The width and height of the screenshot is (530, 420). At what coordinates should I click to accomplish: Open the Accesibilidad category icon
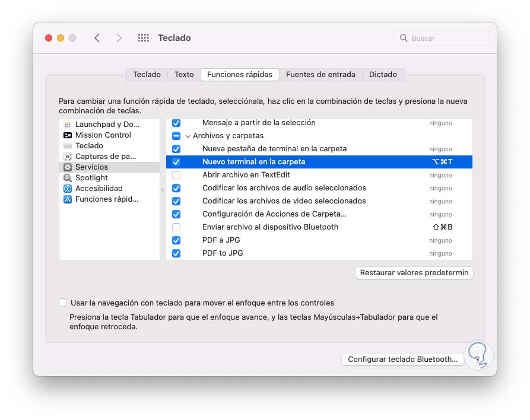point(68,189)
